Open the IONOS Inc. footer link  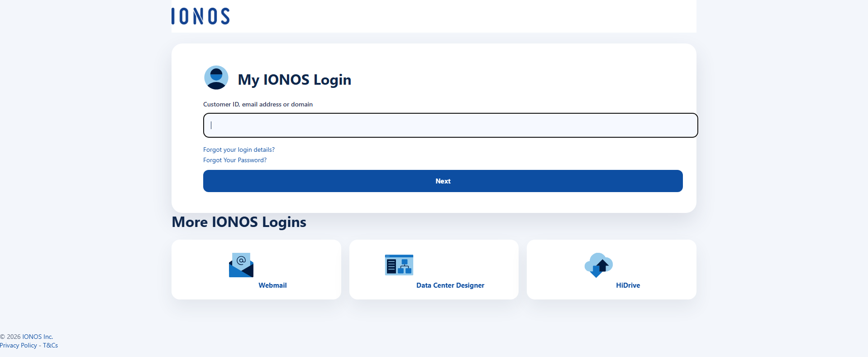(x=38, y=337)
